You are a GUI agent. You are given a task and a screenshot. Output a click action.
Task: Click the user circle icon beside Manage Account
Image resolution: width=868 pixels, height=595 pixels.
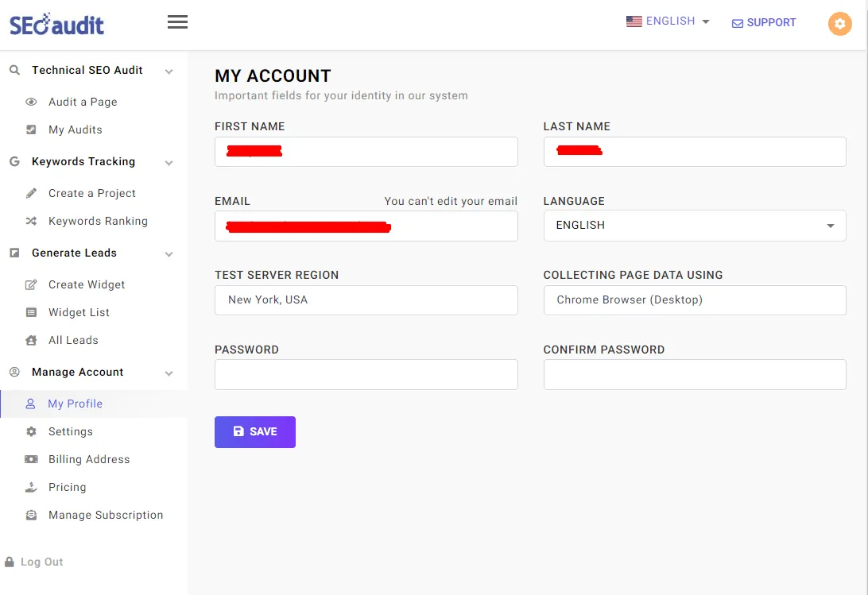point(15,372)
